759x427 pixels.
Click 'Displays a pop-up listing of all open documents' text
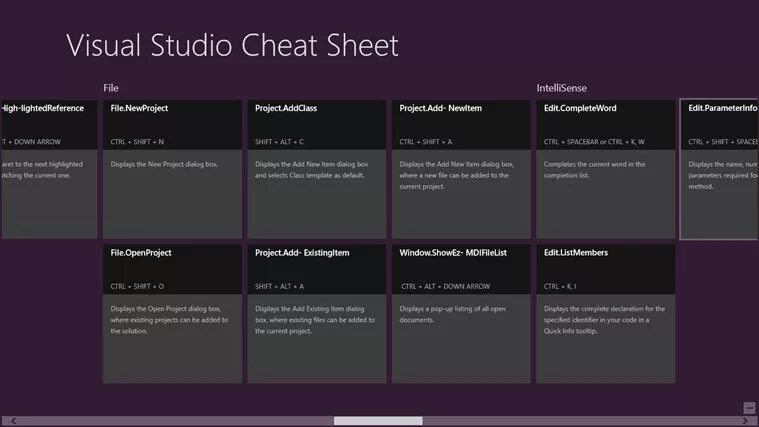click(x=452, y=314)
